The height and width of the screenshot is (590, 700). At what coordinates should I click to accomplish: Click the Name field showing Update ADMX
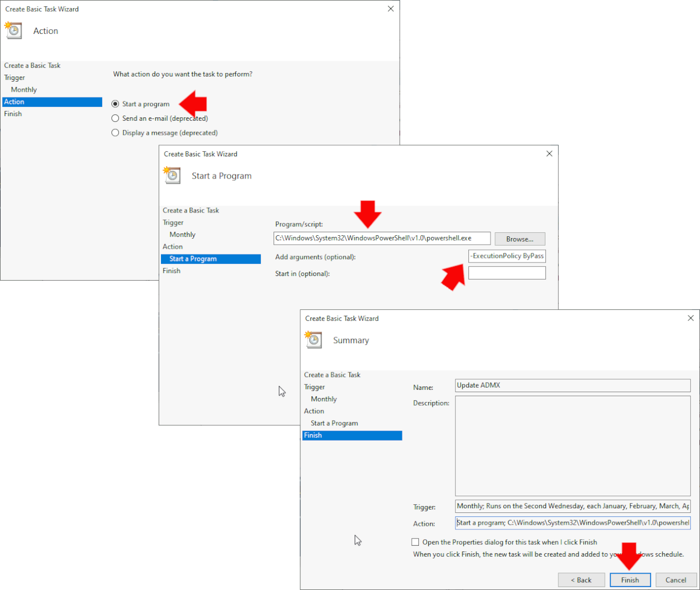(572, 385)
